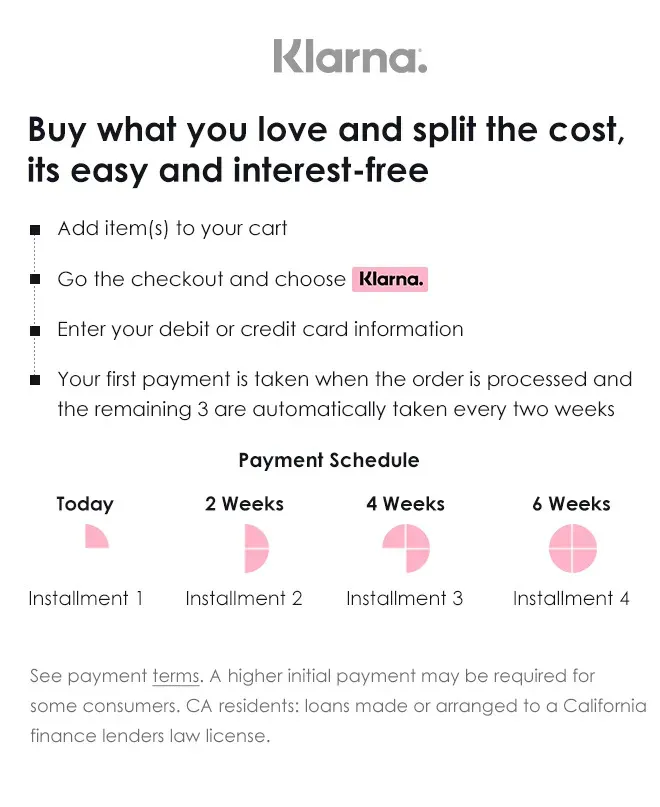The image size is (660, 807).
Task: Click the bullet beside 'Add item(s) to your cart'
Action: tap(35, 230)
